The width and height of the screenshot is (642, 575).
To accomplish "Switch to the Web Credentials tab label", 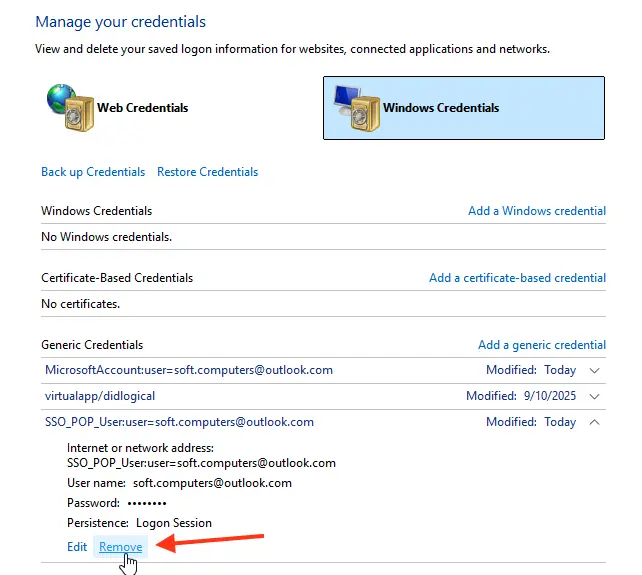I will (142, 108).
